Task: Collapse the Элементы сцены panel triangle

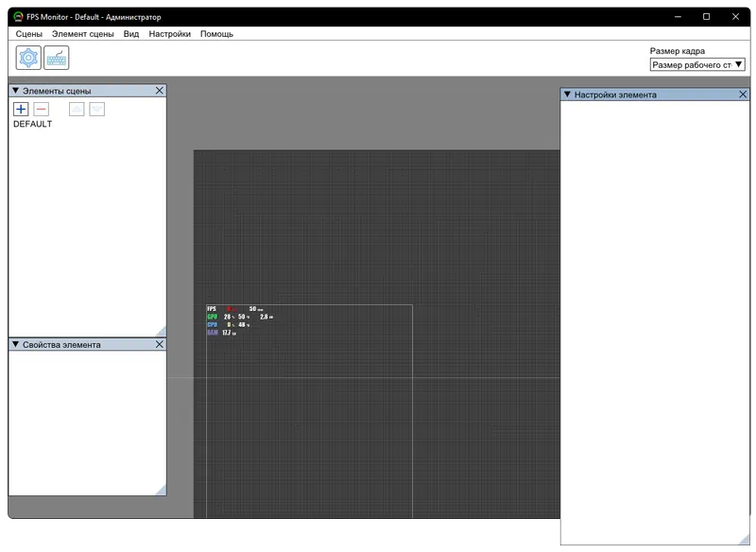Action: coord(15,91)
